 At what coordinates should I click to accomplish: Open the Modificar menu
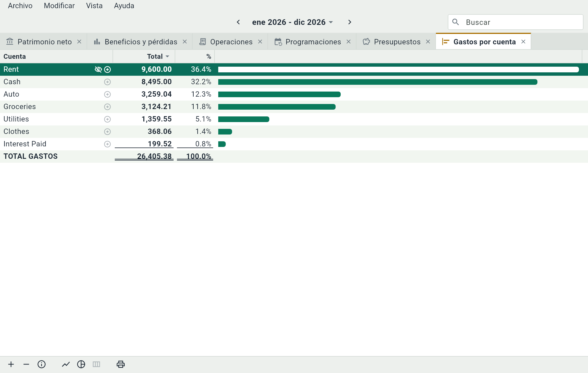(59, 6)
